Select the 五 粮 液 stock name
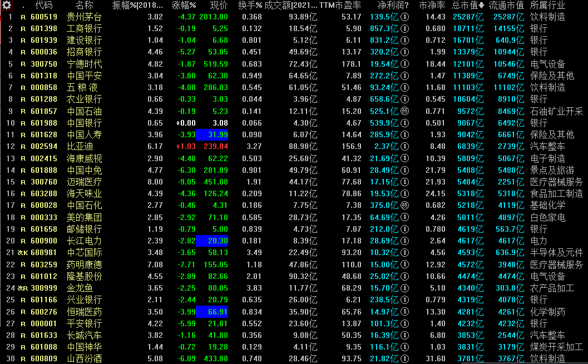Screen dimensions: 588x364 82,88
